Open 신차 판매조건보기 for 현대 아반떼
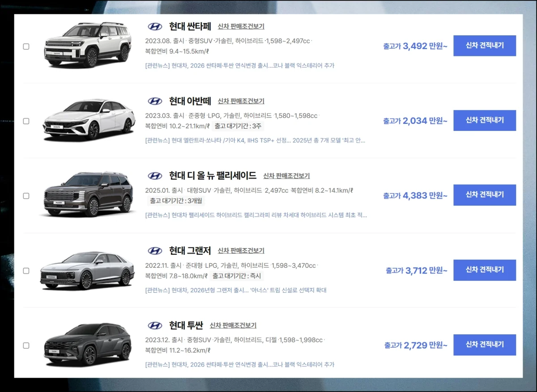 tap(241, 101)
